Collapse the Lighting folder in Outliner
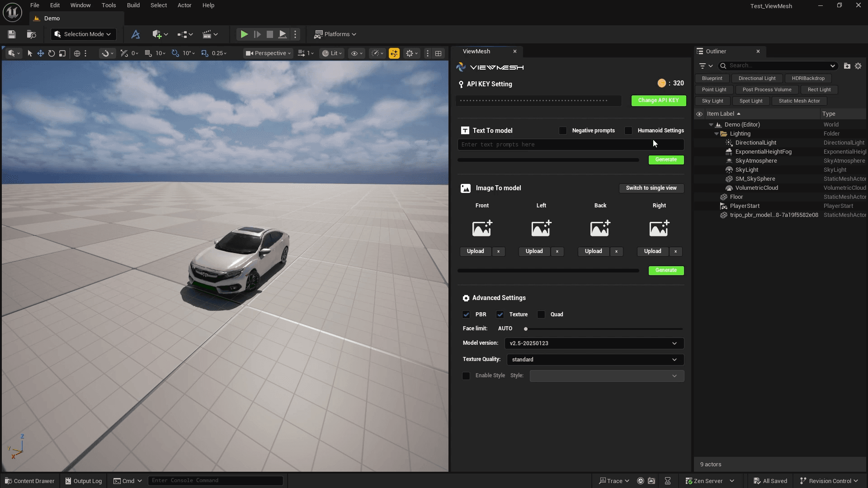Viewport: 868px width, 488px height. tap(717, 134)
